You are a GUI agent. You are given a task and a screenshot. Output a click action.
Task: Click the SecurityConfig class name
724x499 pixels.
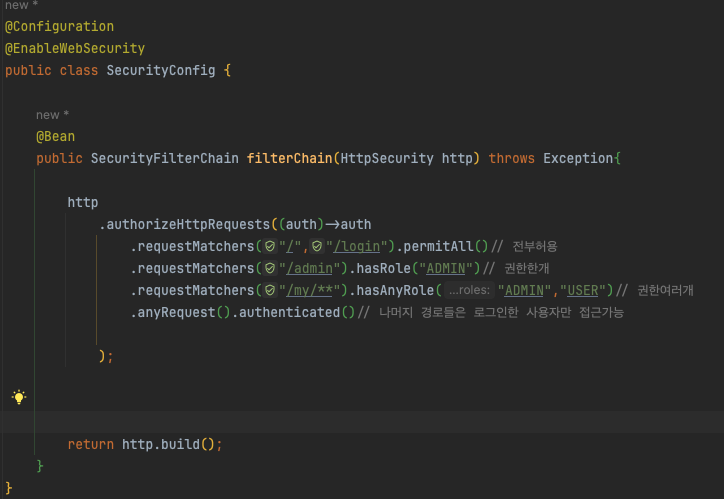161,70
